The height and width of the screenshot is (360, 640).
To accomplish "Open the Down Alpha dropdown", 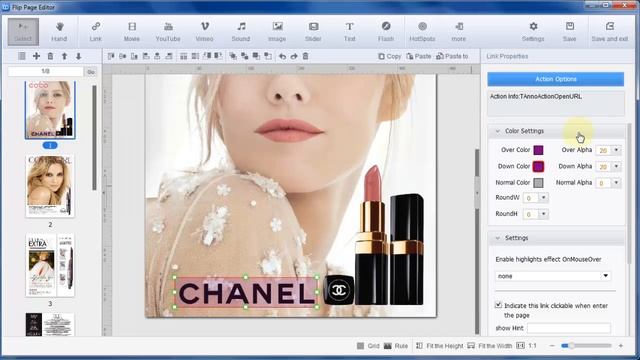I will (x=616, y=167).
